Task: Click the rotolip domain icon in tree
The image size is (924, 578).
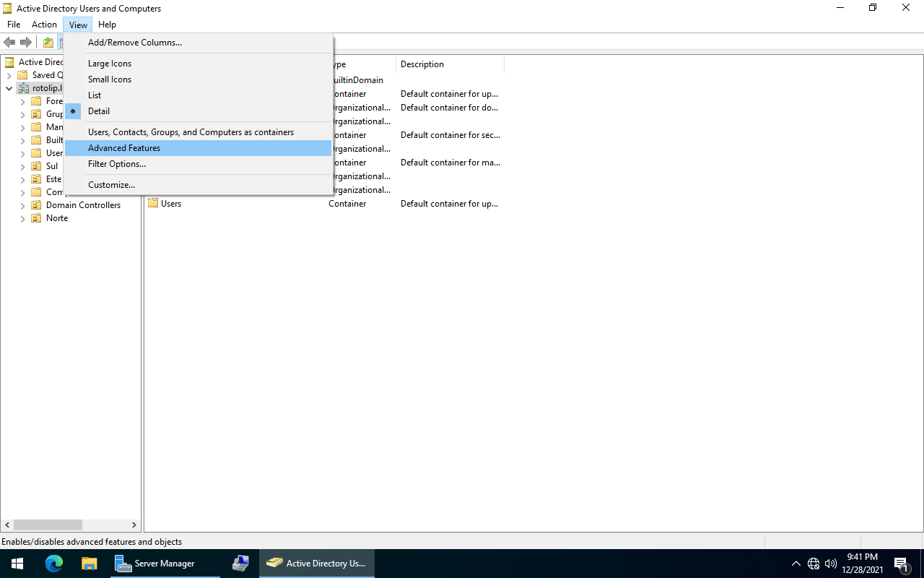Action: coord(23,88)
